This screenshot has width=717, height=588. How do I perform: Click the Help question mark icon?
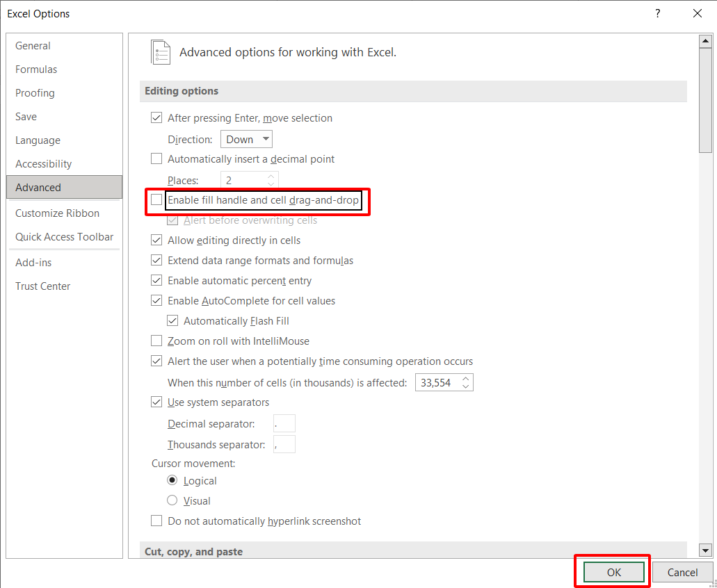658,13
